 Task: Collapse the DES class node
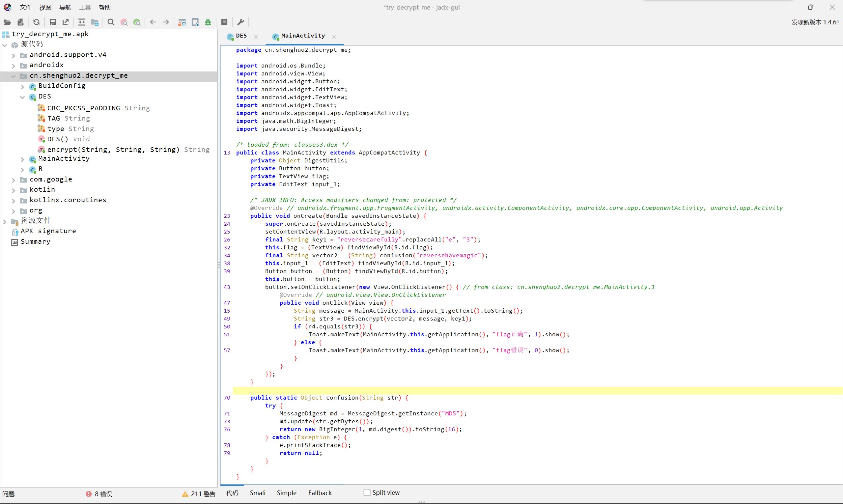point(22,97)
